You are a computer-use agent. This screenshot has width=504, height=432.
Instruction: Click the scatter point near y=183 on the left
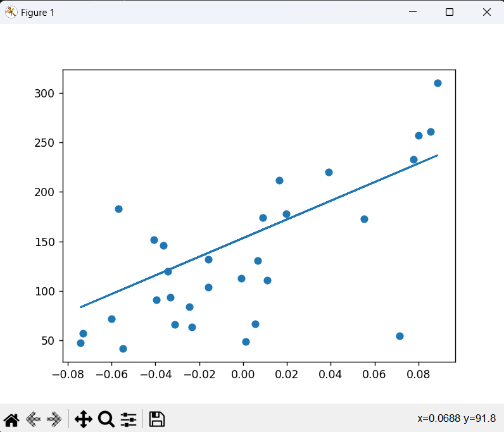(x=118, y=209)
